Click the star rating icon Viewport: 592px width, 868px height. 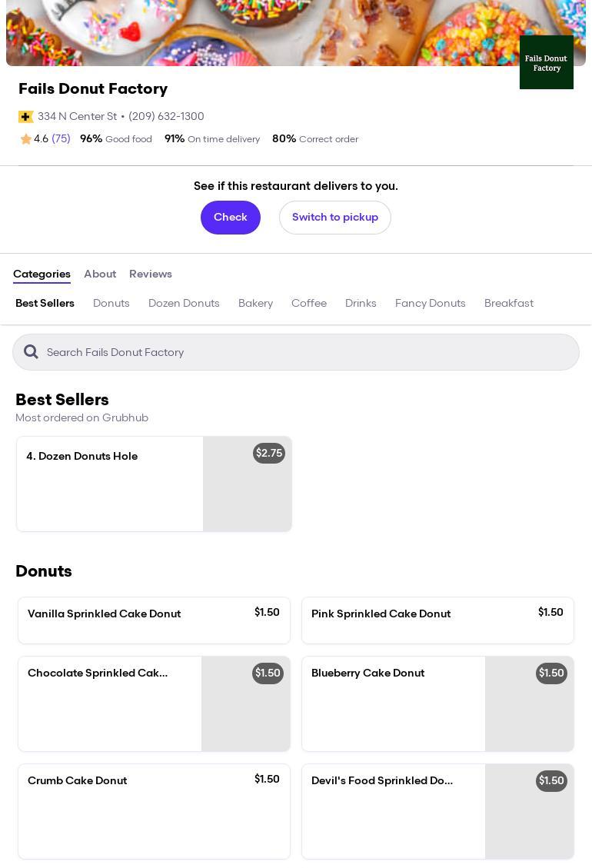tap(26, 139)
